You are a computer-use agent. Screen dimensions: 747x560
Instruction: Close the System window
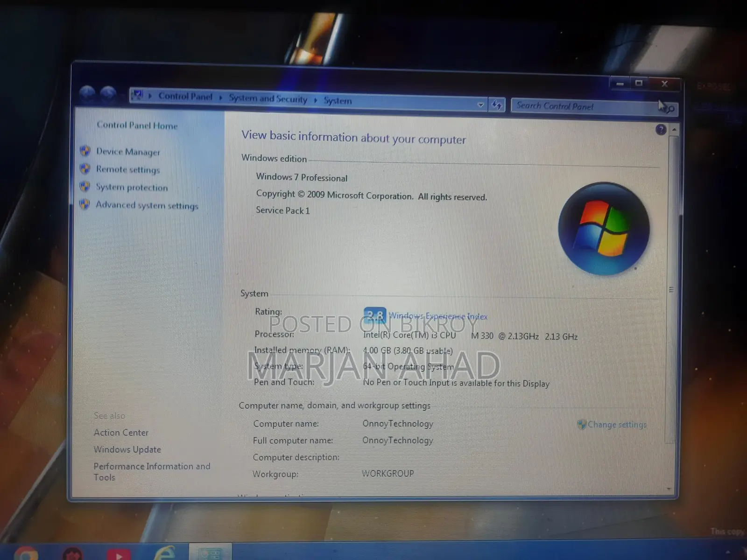(664, 84)
